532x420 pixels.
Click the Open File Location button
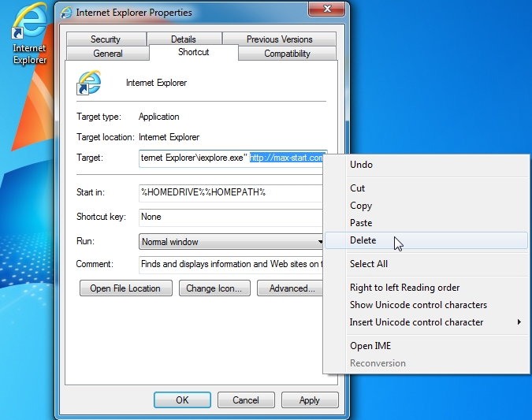(126, 288)
